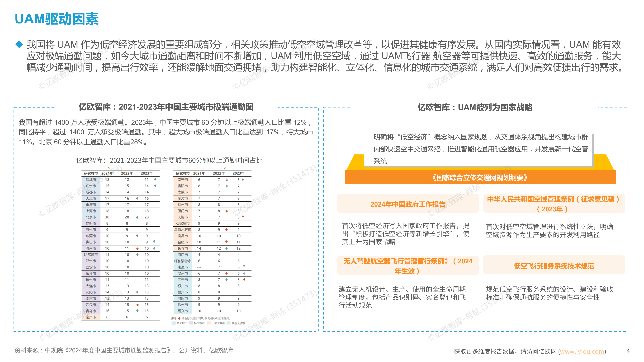Click the 石家庄市 city cell

tap(183, 223)
